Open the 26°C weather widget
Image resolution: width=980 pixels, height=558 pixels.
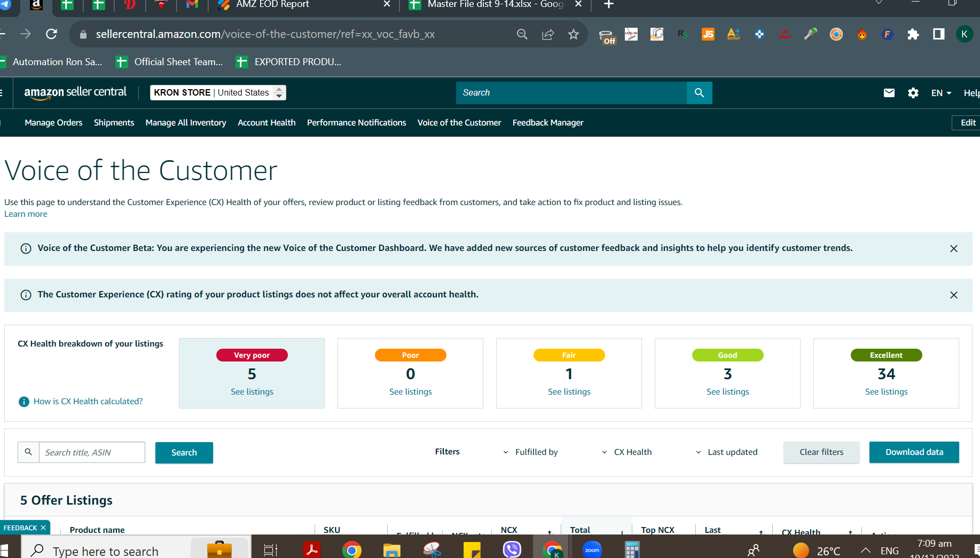[x=817, y=551]
